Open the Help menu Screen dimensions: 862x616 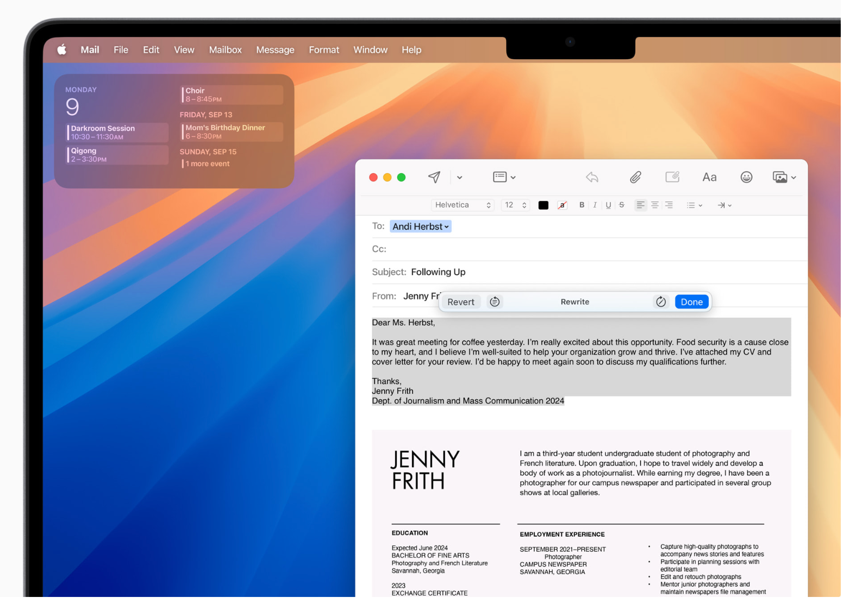coord(411,49)
